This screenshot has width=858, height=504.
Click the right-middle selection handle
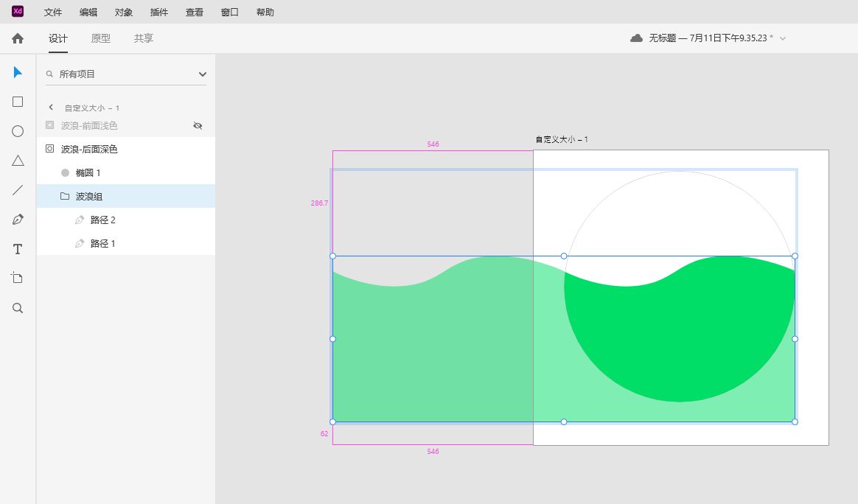[x=795, y=339]
